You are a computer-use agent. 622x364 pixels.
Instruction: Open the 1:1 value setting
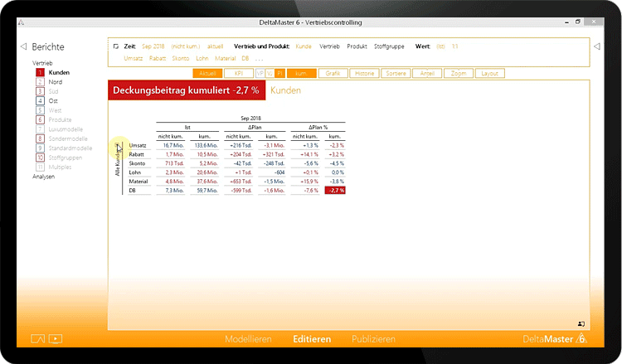click(x=455, y=46)
